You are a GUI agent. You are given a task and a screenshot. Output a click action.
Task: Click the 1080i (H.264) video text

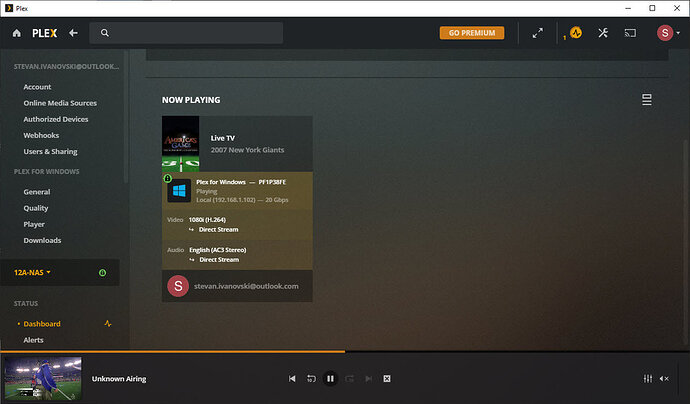click(x=207, y=220)
